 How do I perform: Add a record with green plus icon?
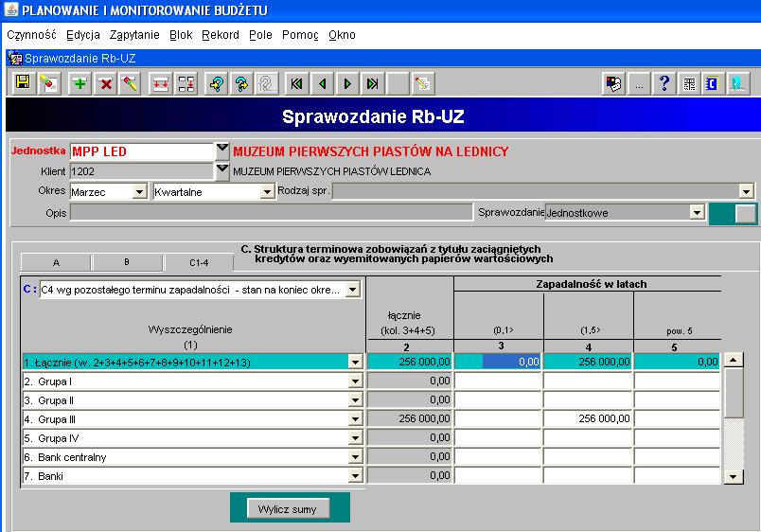(x=80, y=83)
